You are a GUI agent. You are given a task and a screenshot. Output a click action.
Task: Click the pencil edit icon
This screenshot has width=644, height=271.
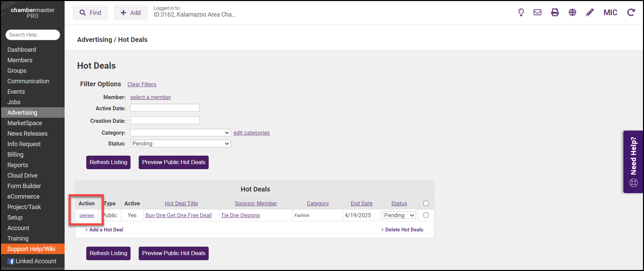point(590,13)
